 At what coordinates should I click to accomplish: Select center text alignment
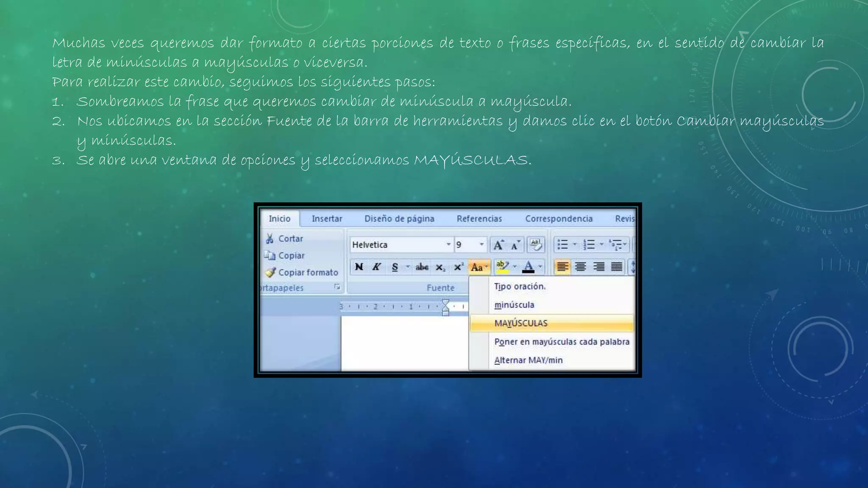pyautogui.click(x=580, y=267)
